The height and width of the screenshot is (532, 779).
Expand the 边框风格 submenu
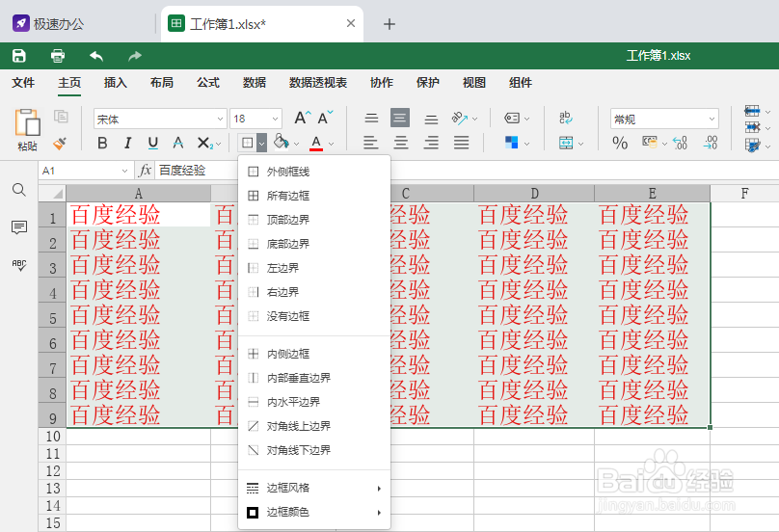(x=314, y=488)
